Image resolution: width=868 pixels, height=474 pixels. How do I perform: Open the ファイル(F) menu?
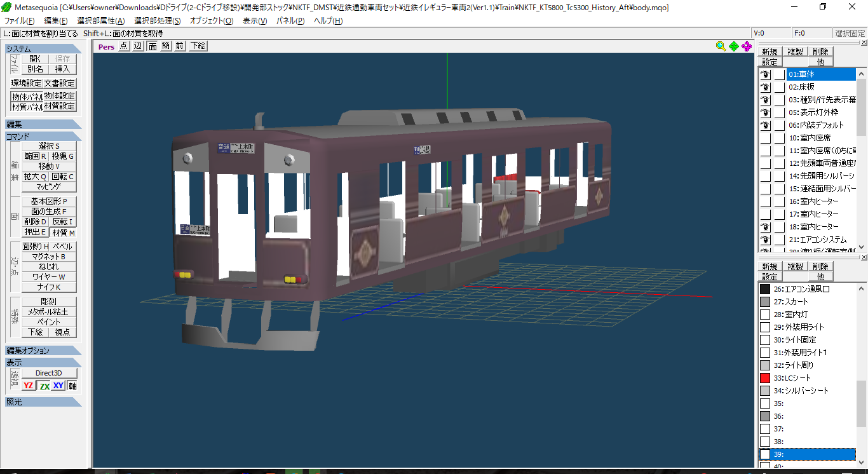[x=19, y=21]
